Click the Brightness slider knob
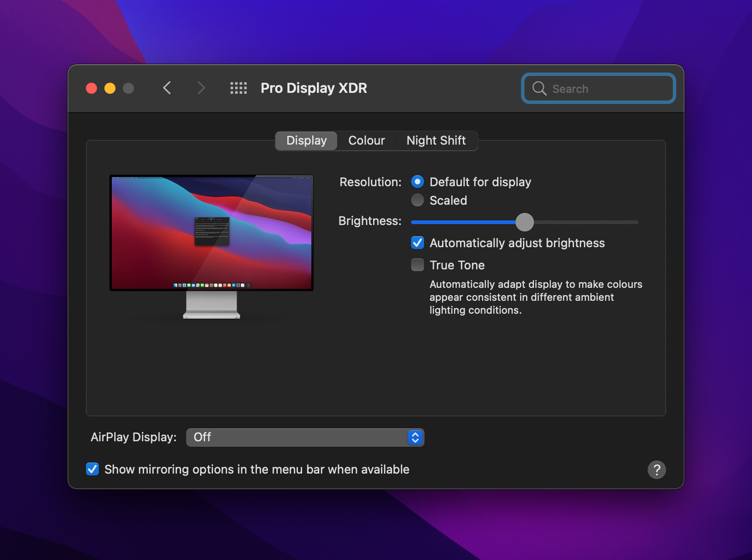752x560 pixels. click(x=525, y=222)
